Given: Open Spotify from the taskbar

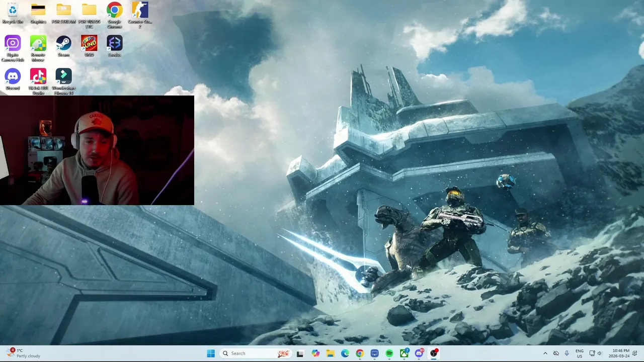Looking at the screenshot, I should [x=389, y=353].
